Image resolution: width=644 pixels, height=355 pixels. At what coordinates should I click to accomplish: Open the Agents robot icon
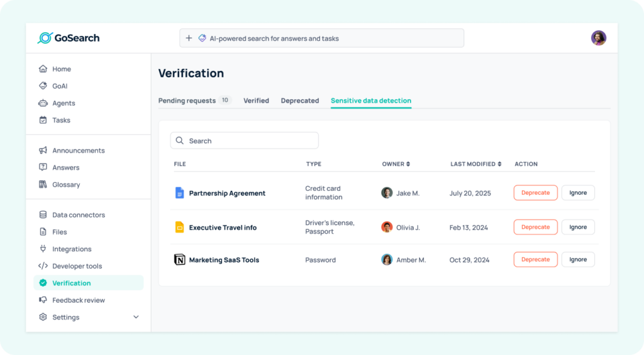click(43, 103)
